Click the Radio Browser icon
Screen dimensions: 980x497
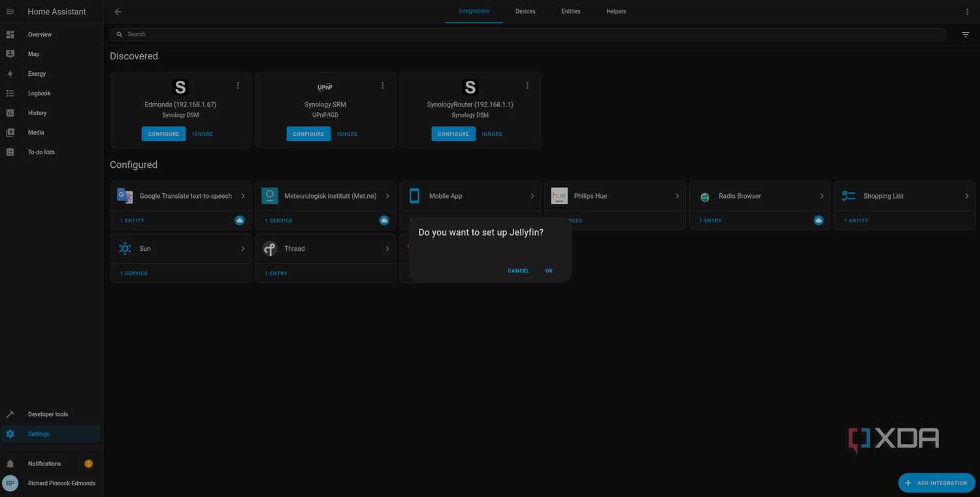pos(704,197)
